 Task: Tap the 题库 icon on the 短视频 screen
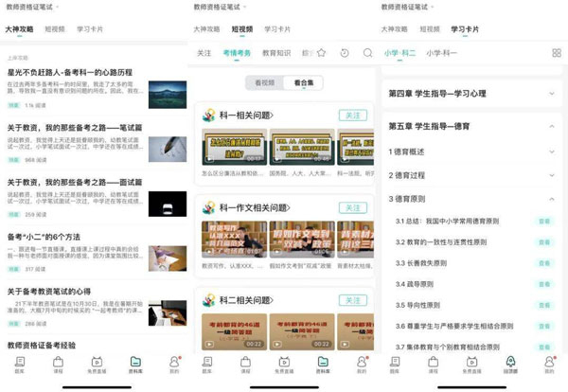(207, 364)
